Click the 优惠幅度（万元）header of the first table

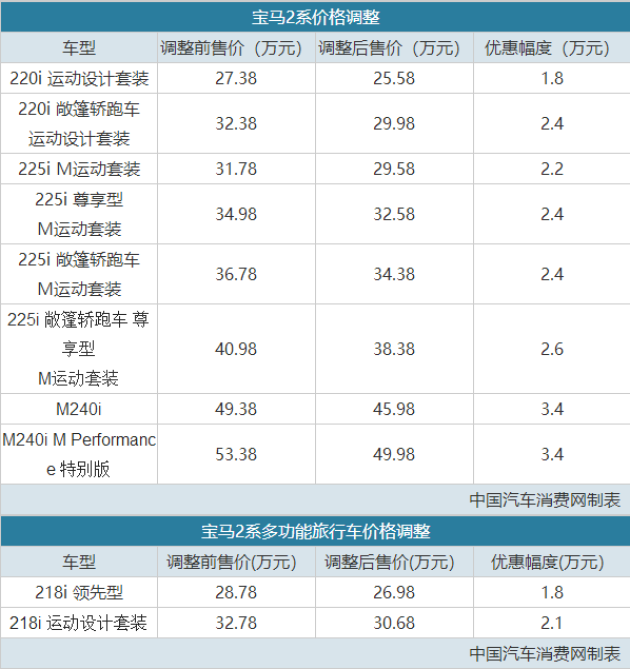[552, 48]
